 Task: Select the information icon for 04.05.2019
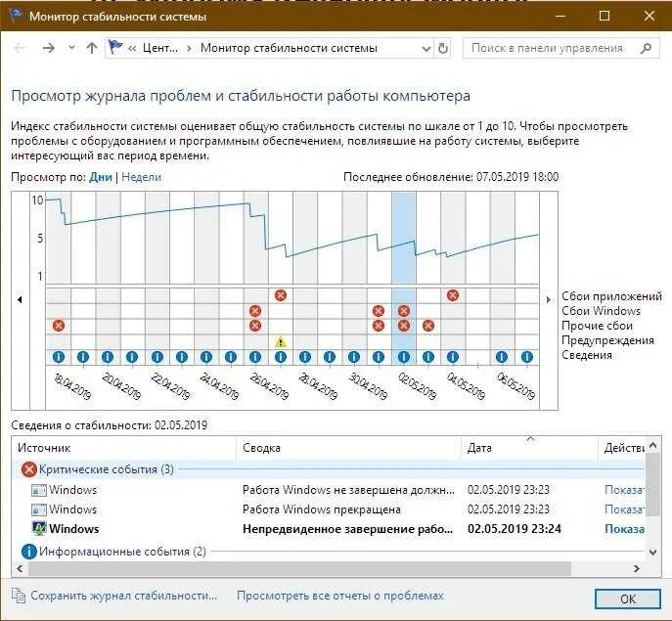(453, 357)
